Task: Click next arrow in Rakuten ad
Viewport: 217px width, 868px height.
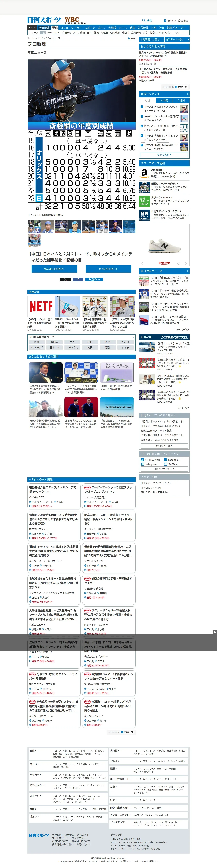Action: click(186, 263)
